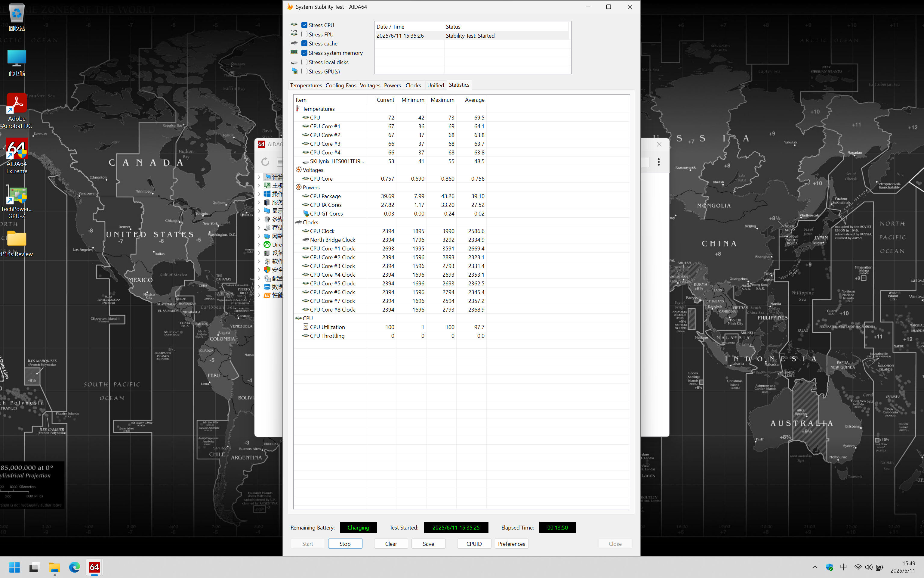
Task: Click the CPU Utilization hourglass icon
Action: [306, 327]
